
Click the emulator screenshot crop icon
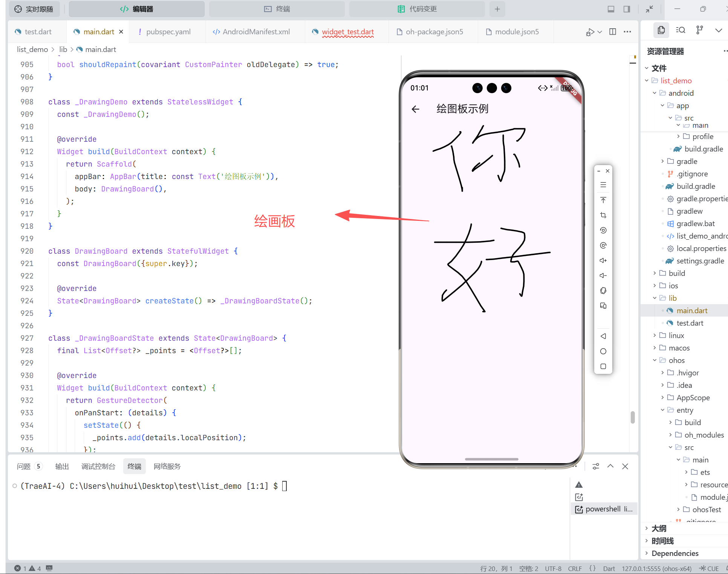click(x=603, y=215)
